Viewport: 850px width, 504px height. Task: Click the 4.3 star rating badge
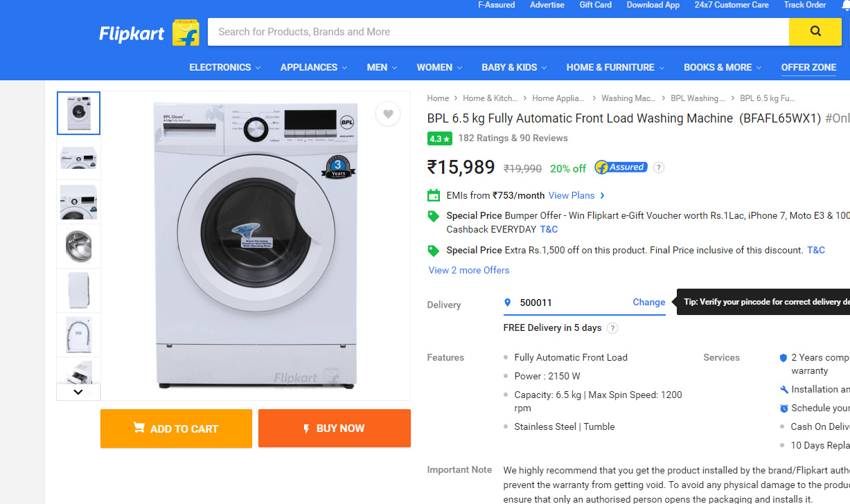click(440, 138)
